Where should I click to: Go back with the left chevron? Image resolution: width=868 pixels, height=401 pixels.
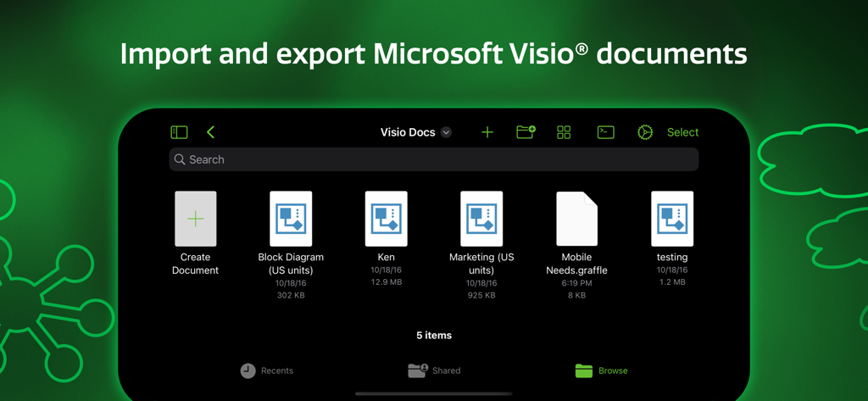[210, 132]
